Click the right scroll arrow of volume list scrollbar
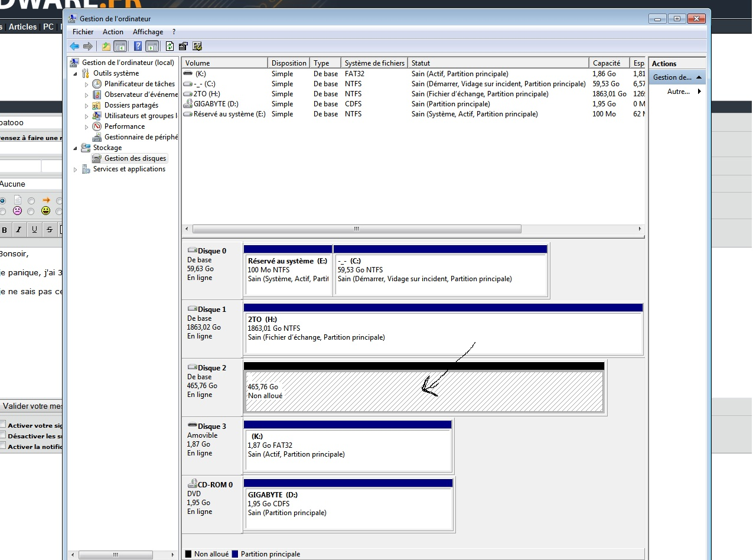This screenshot has width=753, height=560. click(640, 229)
